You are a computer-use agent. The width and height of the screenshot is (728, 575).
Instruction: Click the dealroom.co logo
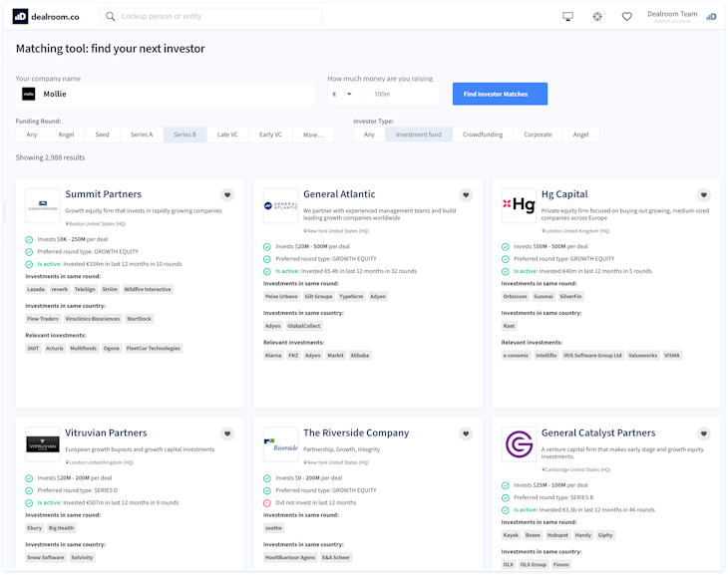coord(46,17)
